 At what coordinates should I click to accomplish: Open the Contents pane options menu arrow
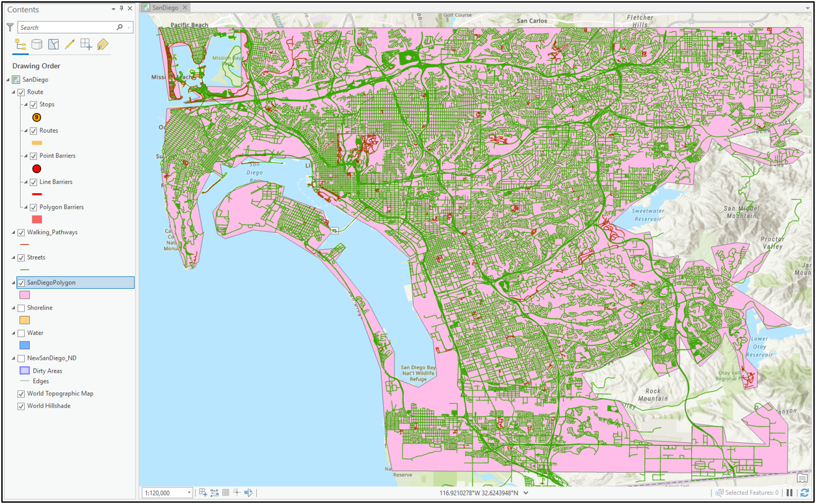click(114, 9)
